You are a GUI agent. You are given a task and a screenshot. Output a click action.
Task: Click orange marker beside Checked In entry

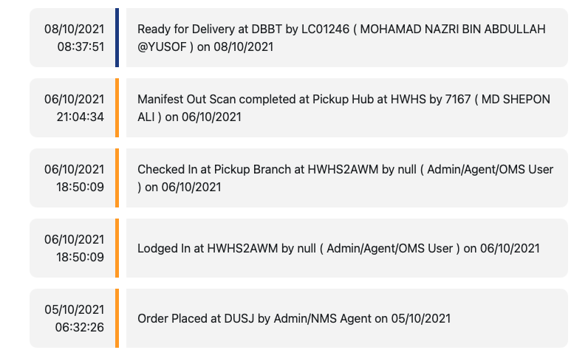click(x=117, y=178)
